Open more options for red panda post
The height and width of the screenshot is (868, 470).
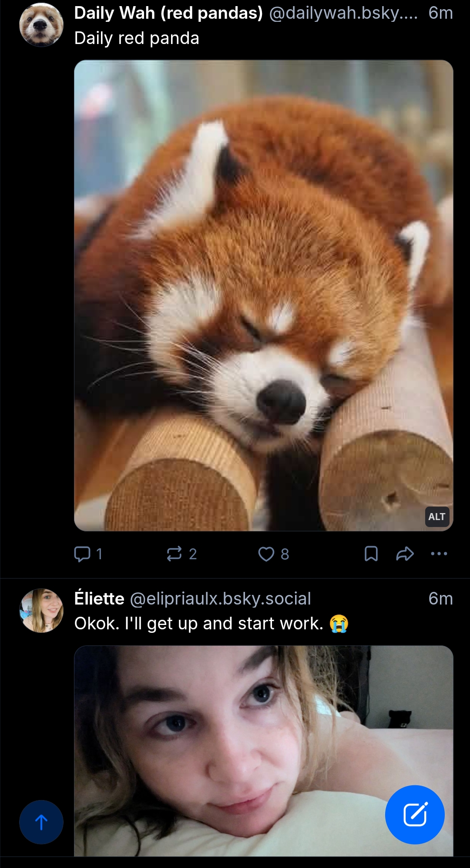click(439, 554)
